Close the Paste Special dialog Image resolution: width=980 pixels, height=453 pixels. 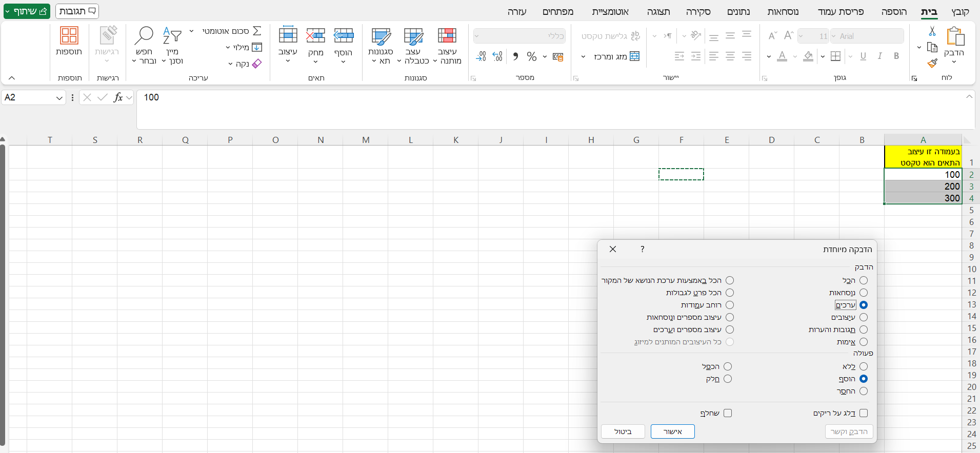click(x=613, y=249)
